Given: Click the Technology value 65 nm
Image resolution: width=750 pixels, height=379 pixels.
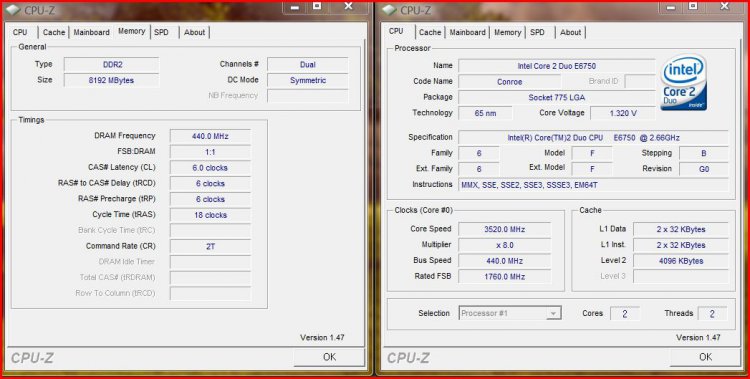Looking at the screenshot, I should click(485, 113).
